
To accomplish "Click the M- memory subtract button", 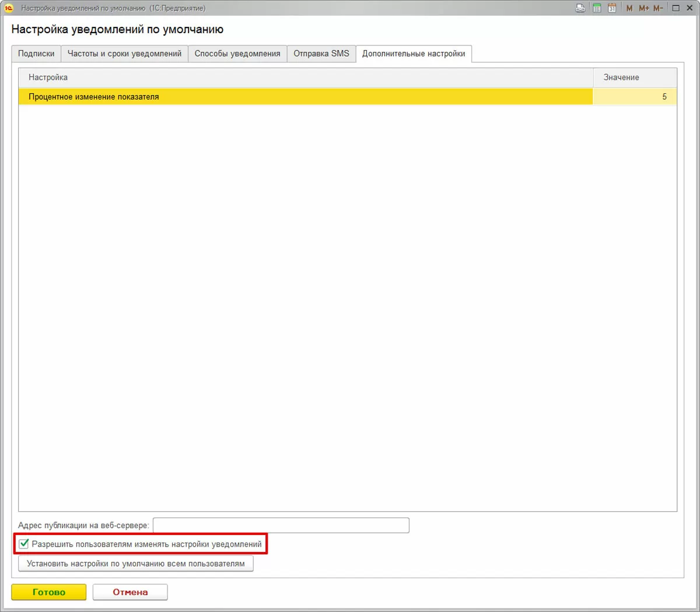I will point(658,8).
